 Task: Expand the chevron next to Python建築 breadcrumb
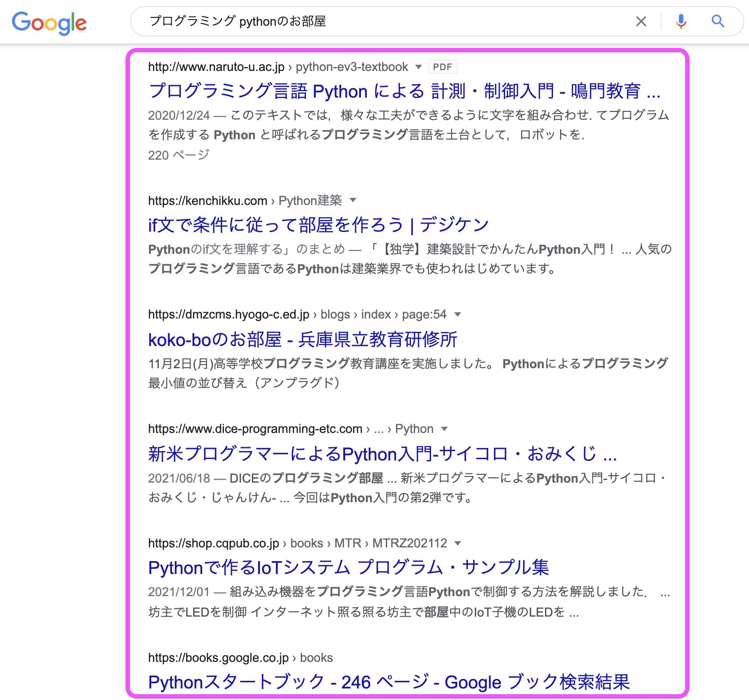pyautogui.click(x=353, y=201)
